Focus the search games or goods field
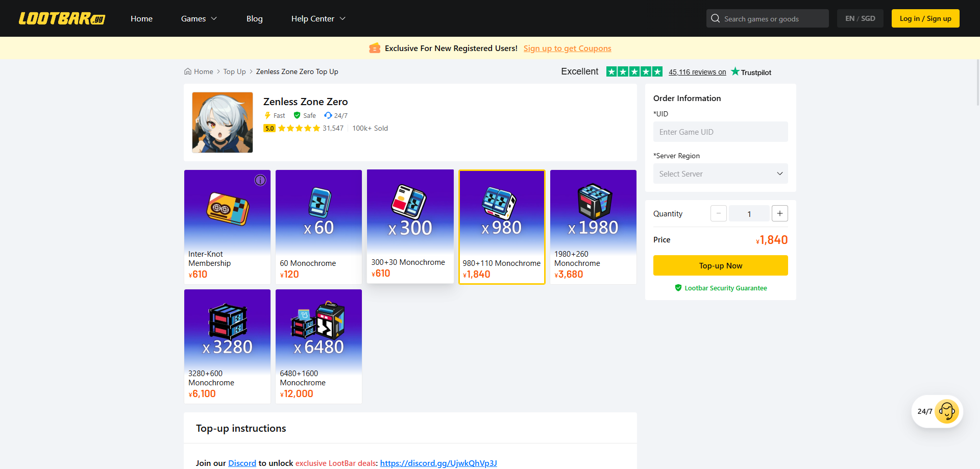The image size is (980, 469). click(x=768, y=18)
